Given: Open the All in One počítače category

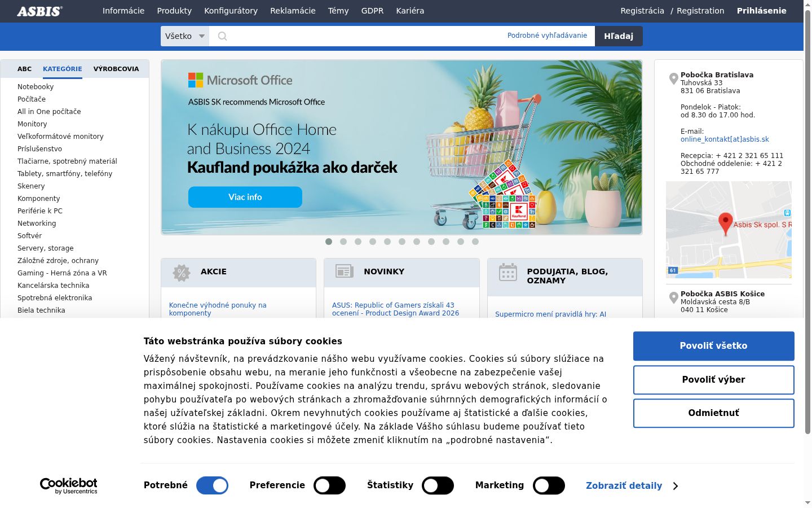Looking at the screenshot, I should pos(49,112).
